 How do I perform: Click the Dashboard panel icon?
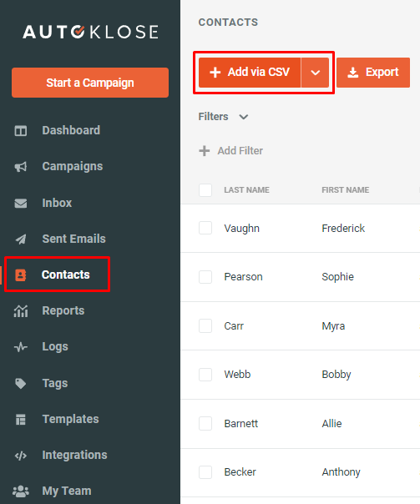pos(21,131)
